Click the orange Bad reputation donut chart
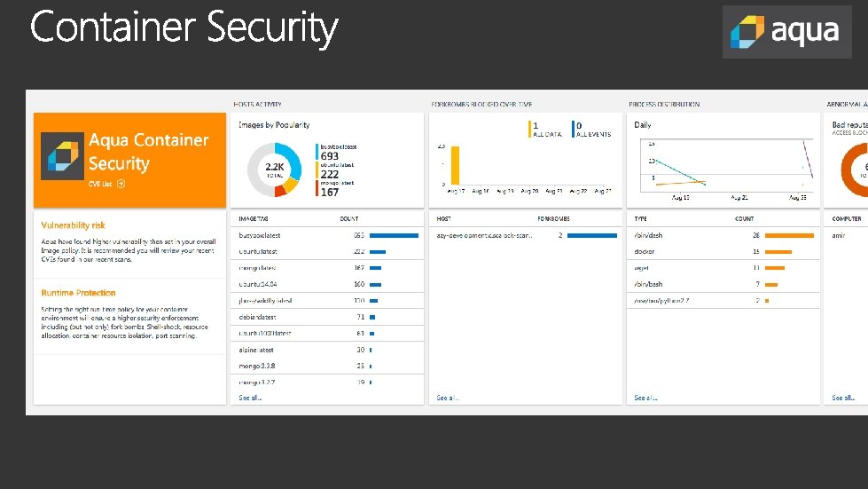868x489 pixels. pyautogui.click(x=854, y=170)
